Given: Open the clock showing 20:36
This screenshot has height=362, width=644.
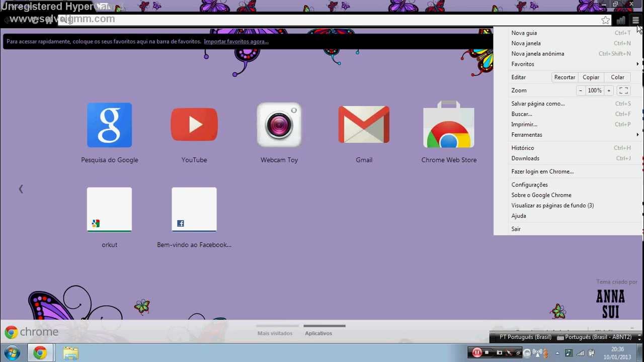Looking at the screenshot, I should [617, 353].
